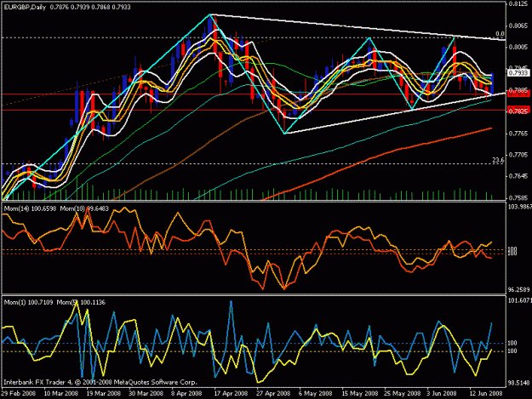The width and height of the screenshot is (532, 399).
Task: Select the 10 Mar 2008 date label
Action: [x=61, y=394]
